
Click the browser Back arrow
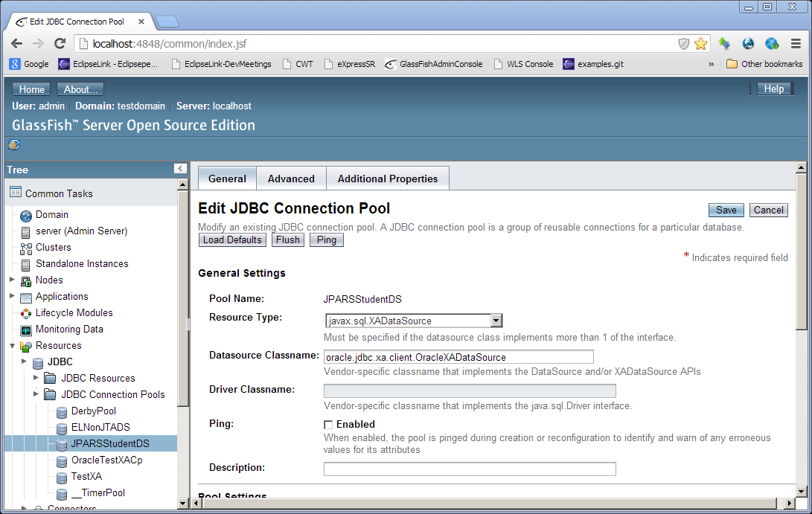point(16,43)
